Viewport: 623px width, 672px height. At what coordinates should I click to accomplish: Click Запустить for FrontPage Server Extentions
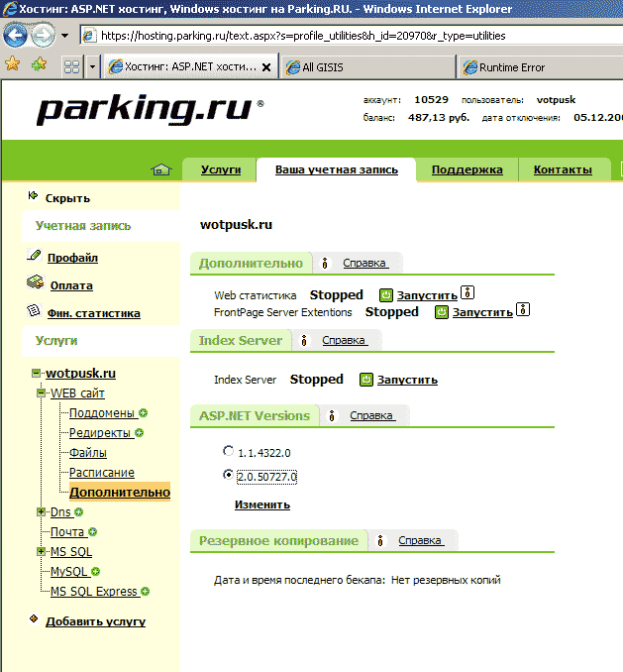tap(482, 312)
